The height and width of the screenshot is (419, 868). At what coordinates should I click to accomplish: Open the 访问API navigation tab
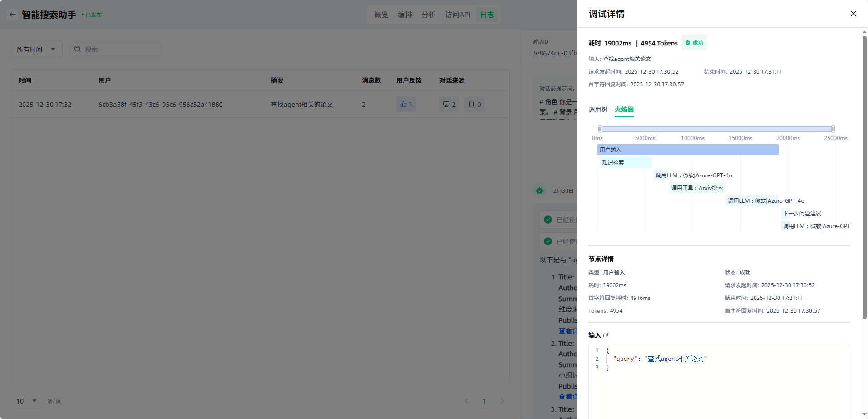pyautogui.click(x=457, y=15)
